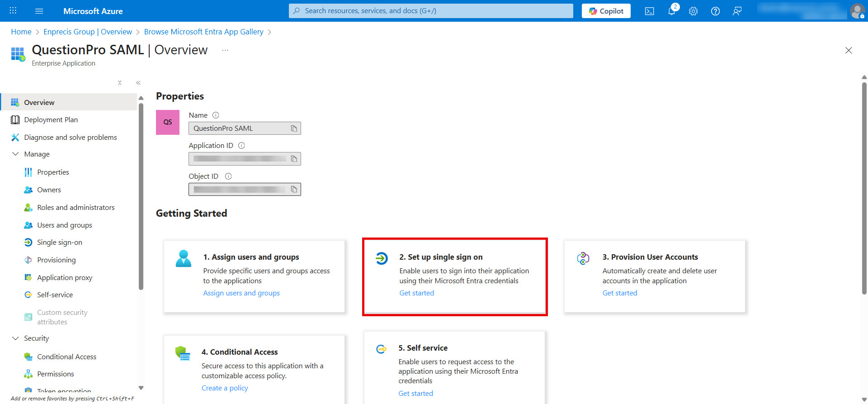Copy the Object ID value
The height and width of the screenshot is (404, 868).
pyautogui.click(x=294, y=189)
